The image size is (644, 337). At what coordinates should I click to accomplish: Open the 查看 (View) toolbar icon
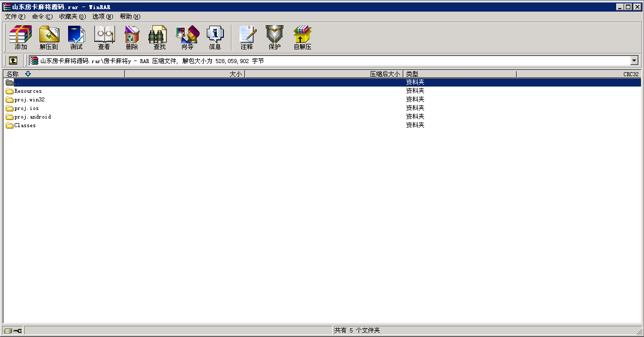pos(104,38)
